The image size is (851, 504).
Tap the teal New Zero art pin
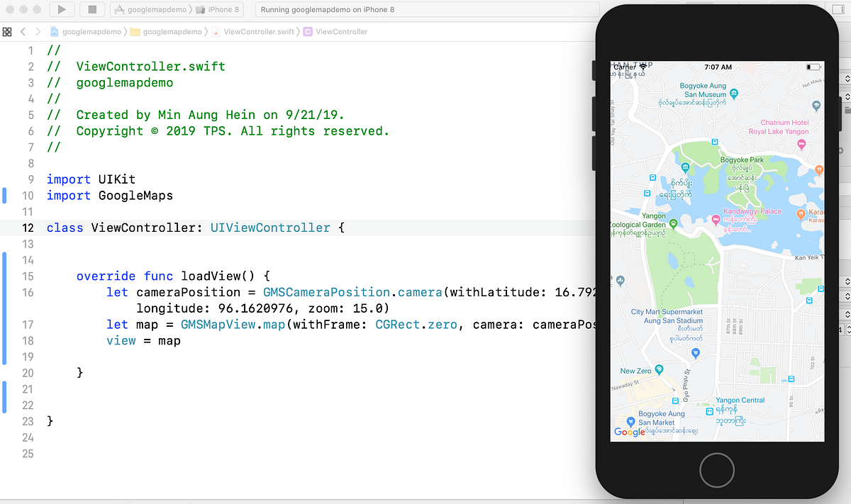(660, 369)
